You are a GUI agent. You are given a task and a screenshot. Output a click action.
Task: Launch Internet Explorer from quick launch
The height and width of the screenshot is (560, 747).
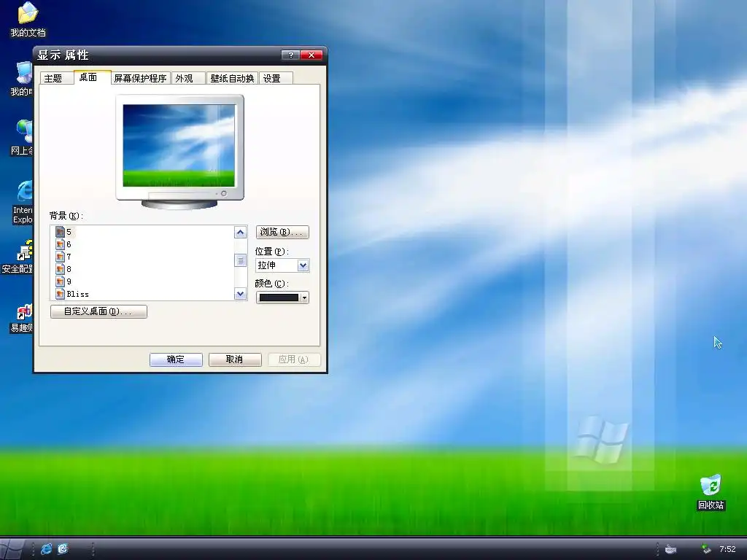coord(46,549)
